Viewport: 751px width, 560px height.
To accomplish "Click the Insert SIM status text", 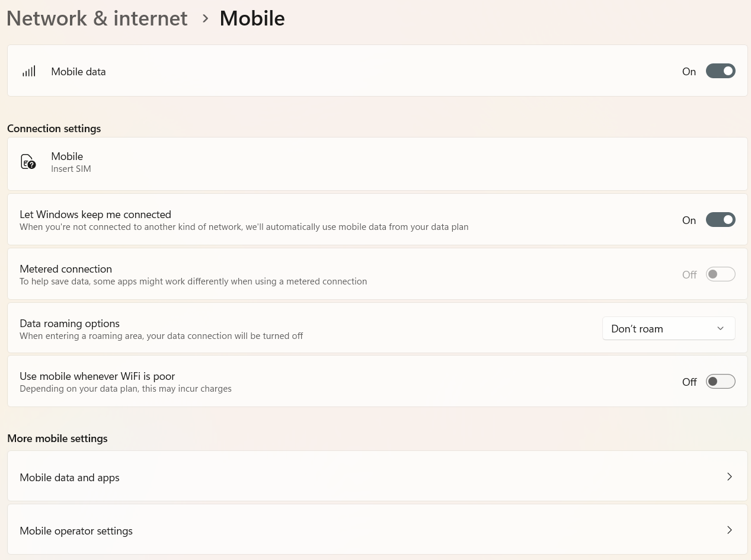I will click(x=71, y=169).
